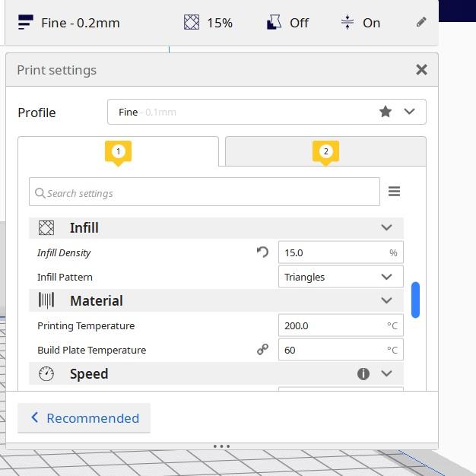
Task: Click the Infill Density value field
Action: coord(341,252)
